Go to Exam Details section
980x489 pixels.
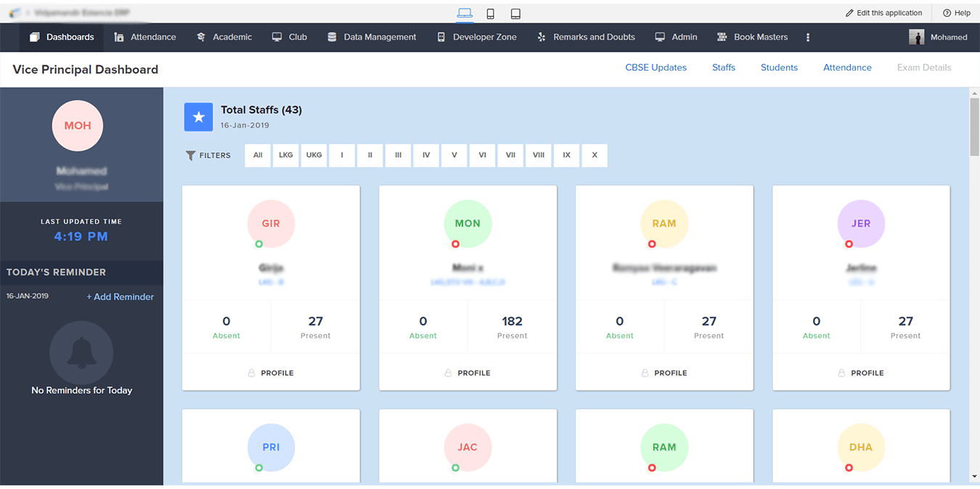(x=924, y=68)
